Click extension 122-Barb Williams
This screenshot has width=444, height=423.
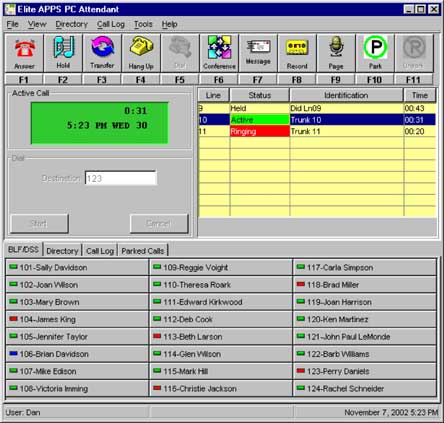365,354
